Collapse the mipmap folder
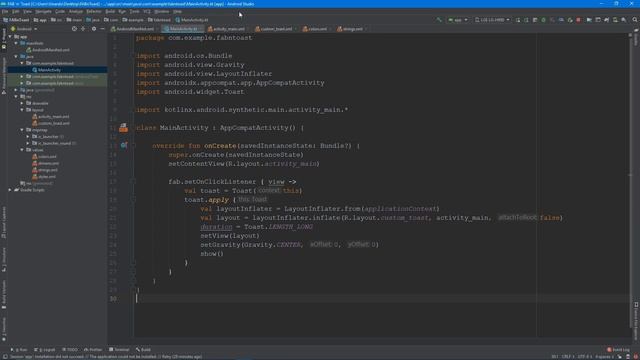 point(22,130)
